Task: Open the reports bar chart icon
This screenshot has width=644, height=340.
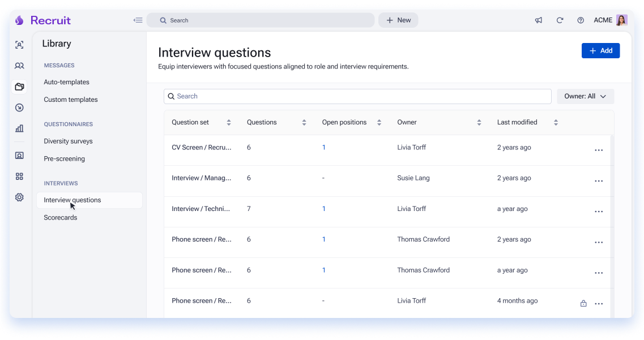Action: (19, 128)
